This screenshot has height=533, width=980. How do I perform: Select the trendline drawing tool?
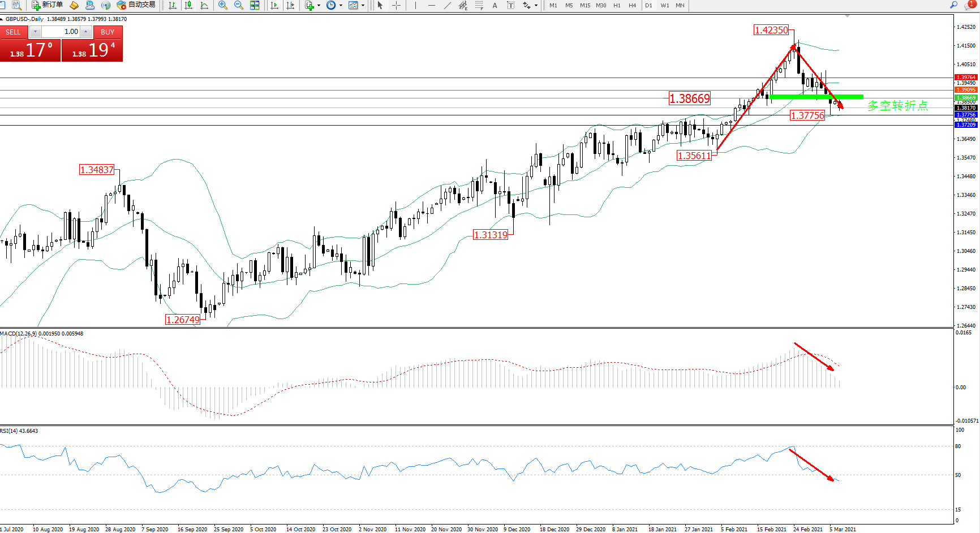[447, 5]
